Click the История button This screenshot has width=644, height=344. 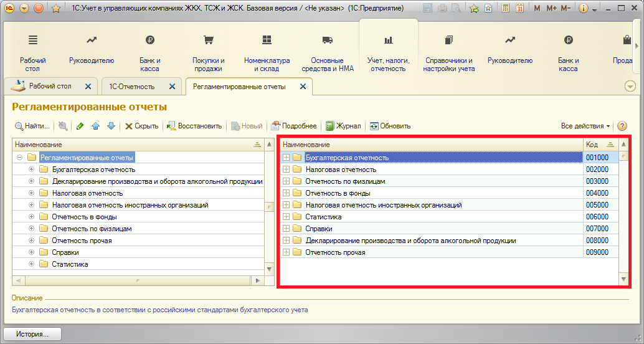tap(32, 334)
